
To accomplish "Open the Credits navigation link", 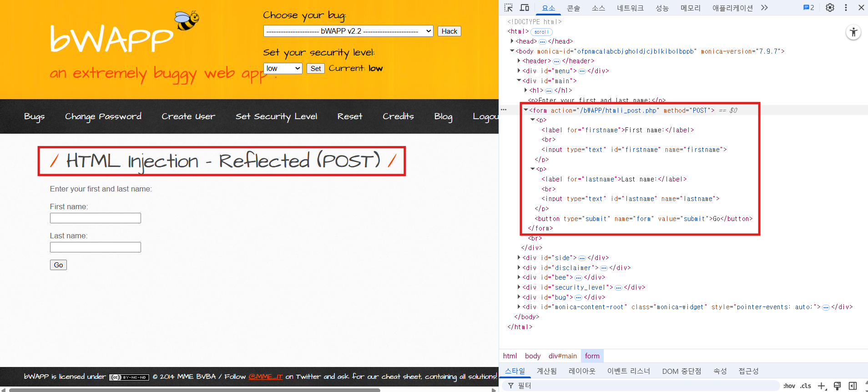I will 399,116.
